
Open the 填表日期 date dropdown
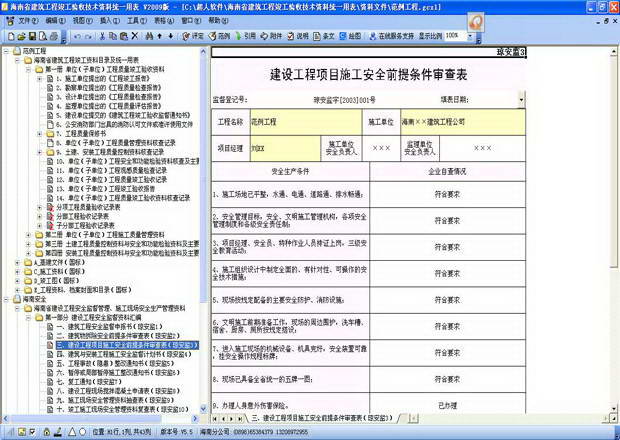click(521, 100)
